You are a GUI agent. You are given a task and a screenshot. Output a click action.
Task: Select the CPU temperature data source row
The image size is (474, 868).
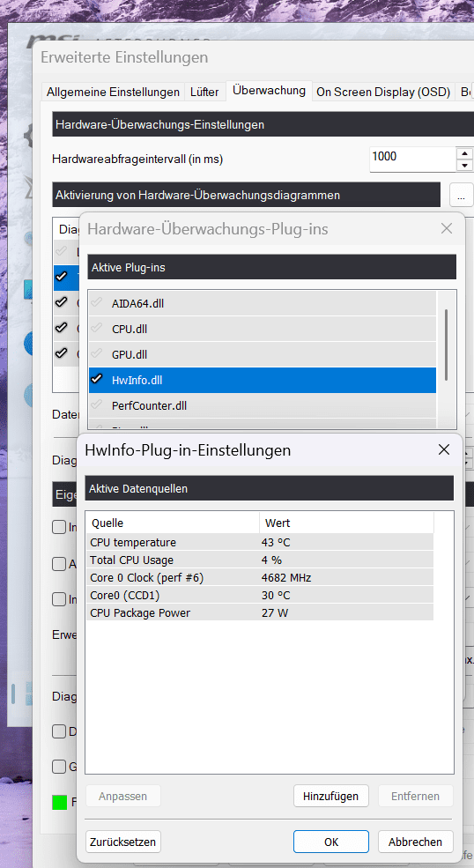pyautogui.click(x=260, y=543)
